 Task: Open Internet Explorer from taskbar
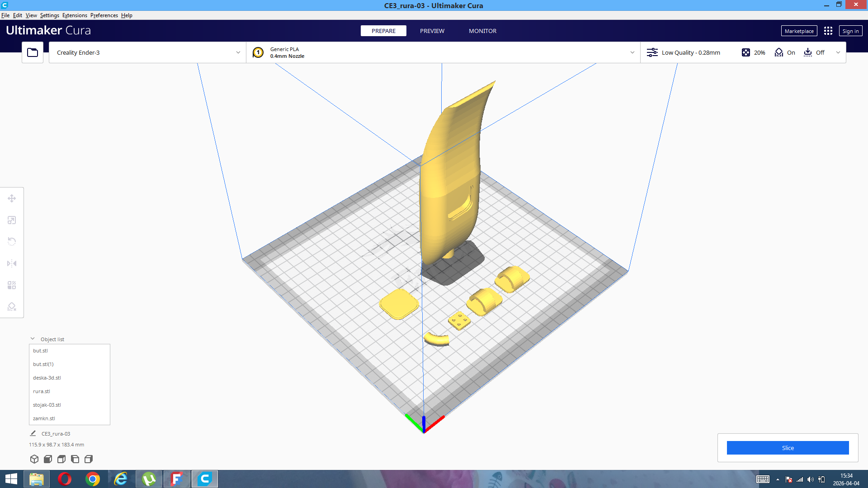click(121, 479)
